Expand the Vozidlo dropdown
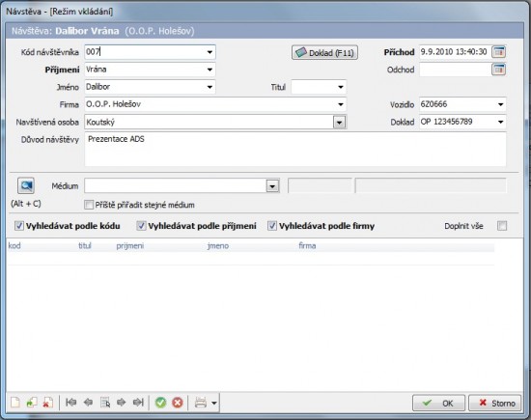531x420 pixels. point(500,104)
